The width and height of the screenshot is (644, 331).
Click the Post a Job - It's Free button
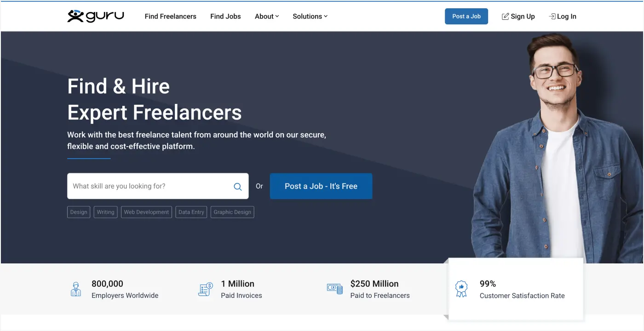[321, 186]
